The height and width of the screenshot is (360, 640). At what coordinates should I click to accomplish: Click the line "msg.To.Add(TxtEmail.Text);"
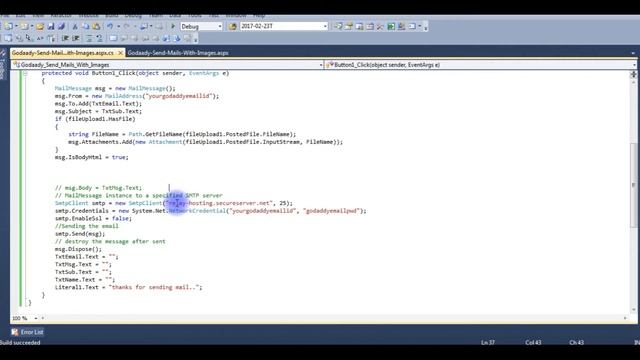pos(98,104)
